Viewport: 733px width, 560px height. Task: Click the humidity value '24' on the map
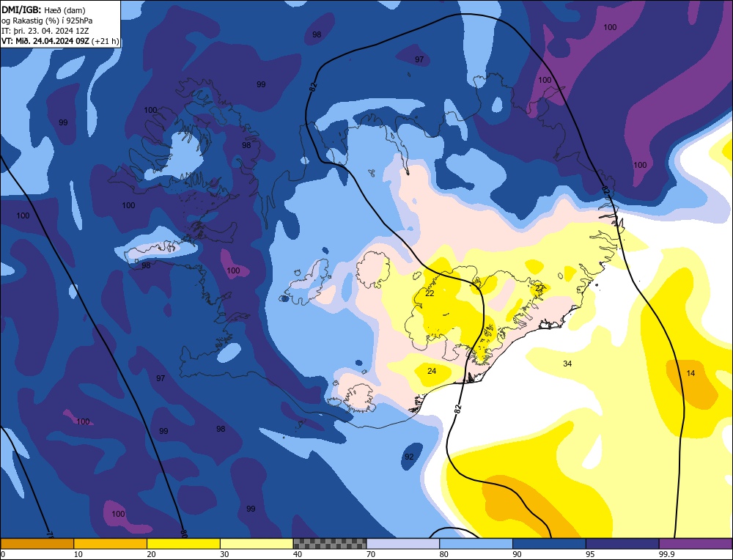432,371
